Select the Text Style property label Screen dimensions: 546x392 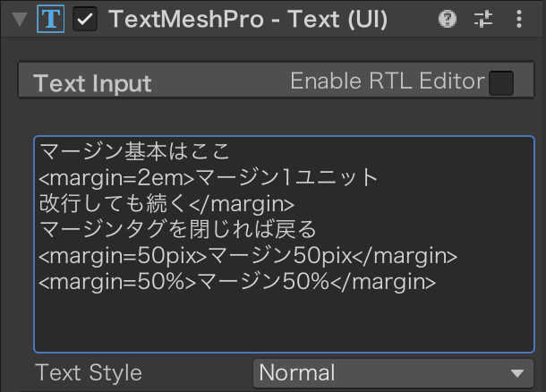(89, 372)
